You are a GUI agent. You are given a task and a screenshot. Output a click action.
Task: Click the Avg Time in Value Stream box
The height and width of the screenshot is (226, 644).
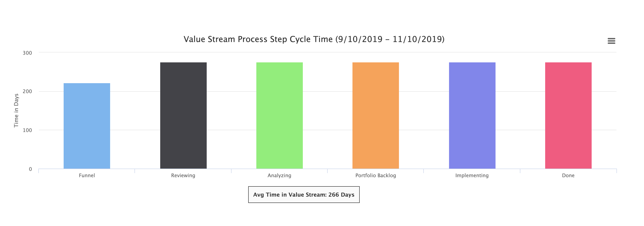click(x=304, y=194)
